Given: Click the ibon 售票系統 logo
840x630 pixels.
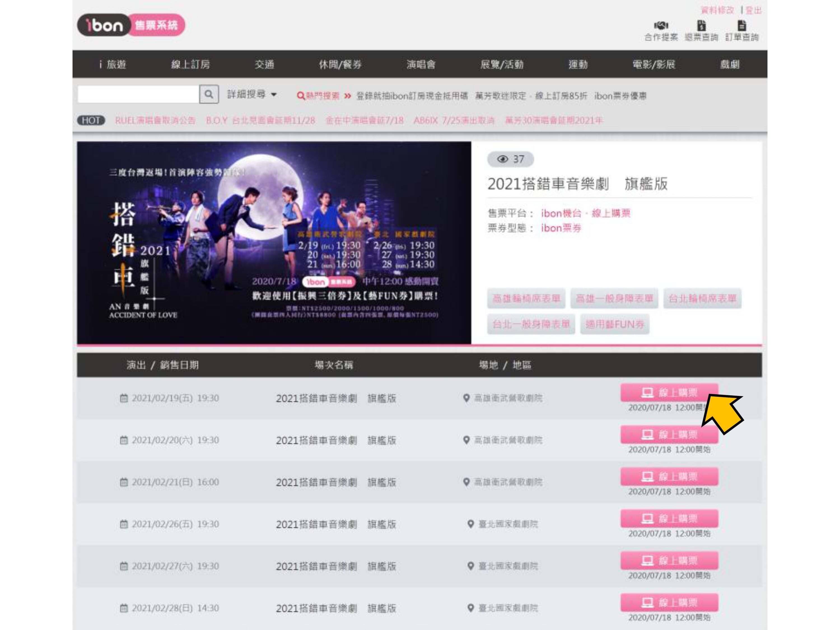Looking at the screenshot, I should click(131, 25).
